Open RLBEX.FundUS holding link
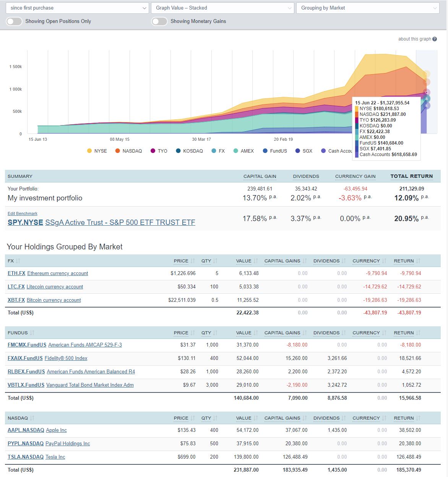This screenshot has height=477, width=448. pos(26,371)
